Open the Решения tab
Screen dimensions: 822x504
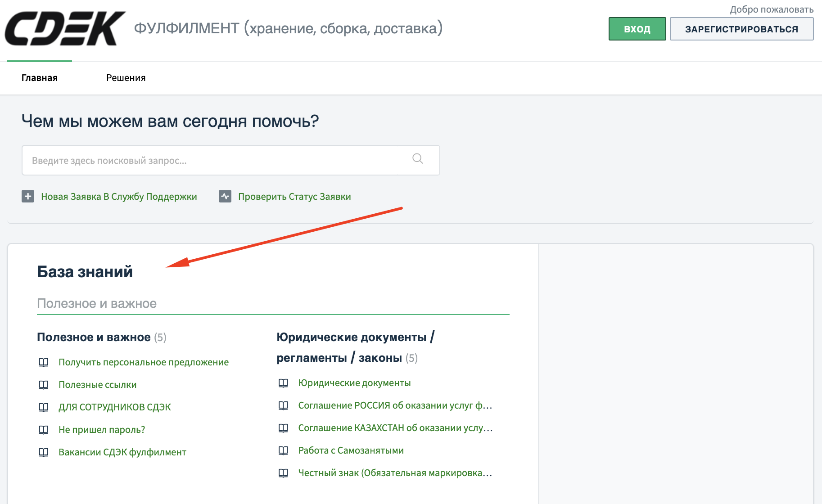[x=126, y=78]
